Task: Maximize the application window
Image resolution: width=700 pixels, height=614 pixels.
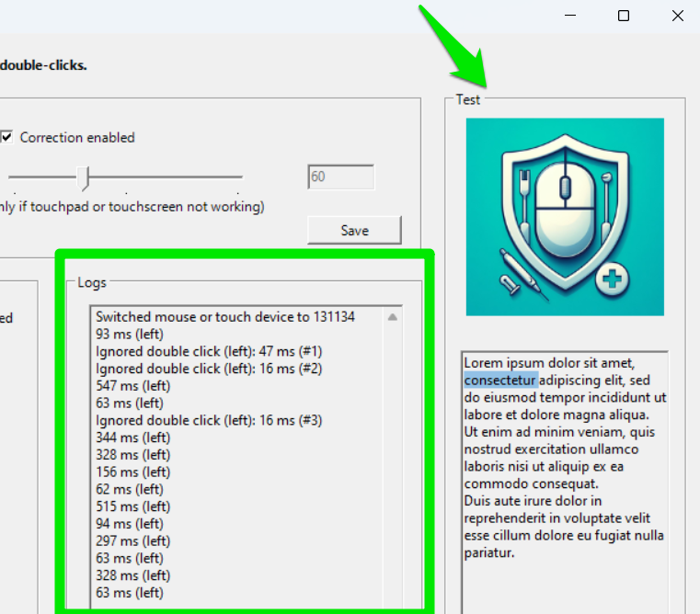Action: (x=624, y=16)
